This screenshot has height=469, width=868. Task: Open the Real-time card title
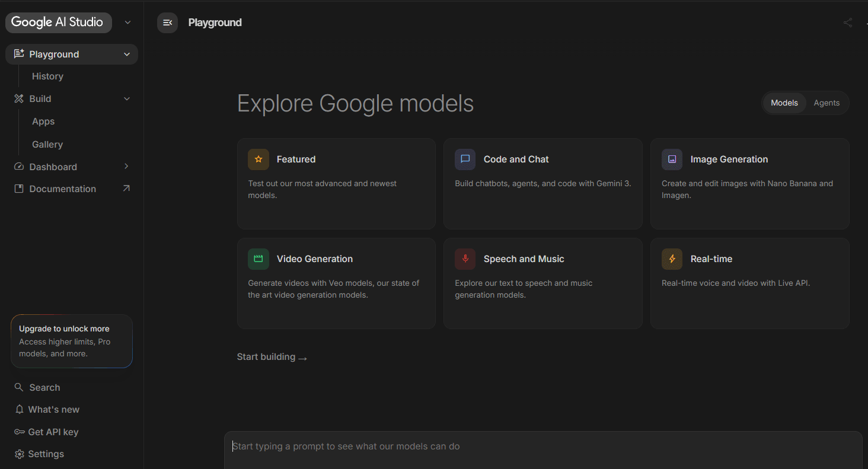711,259
